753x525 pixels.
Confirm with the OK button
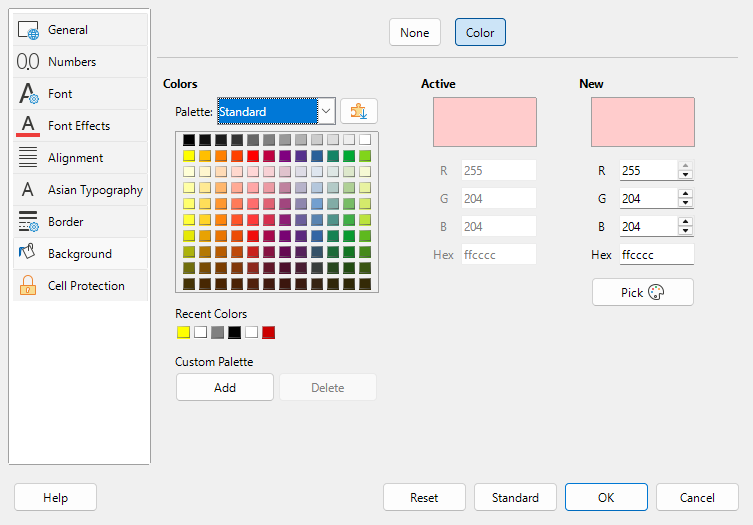point(606,498)
